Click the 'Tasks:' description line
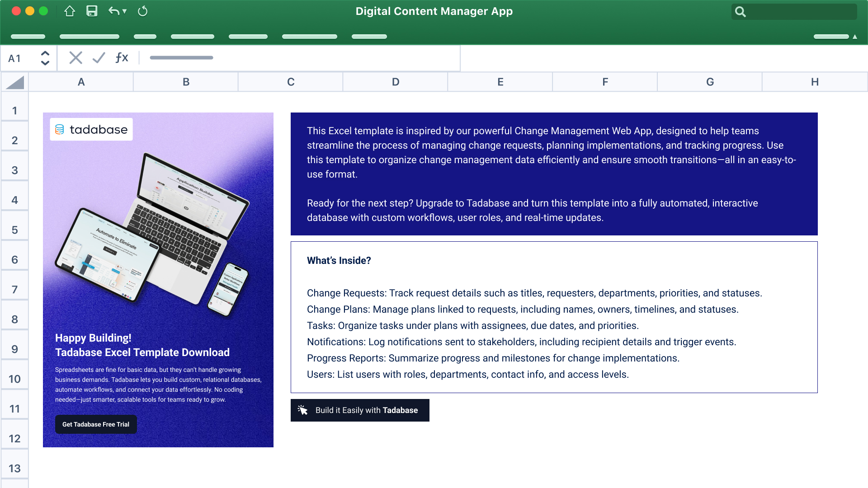 [473, 326]
